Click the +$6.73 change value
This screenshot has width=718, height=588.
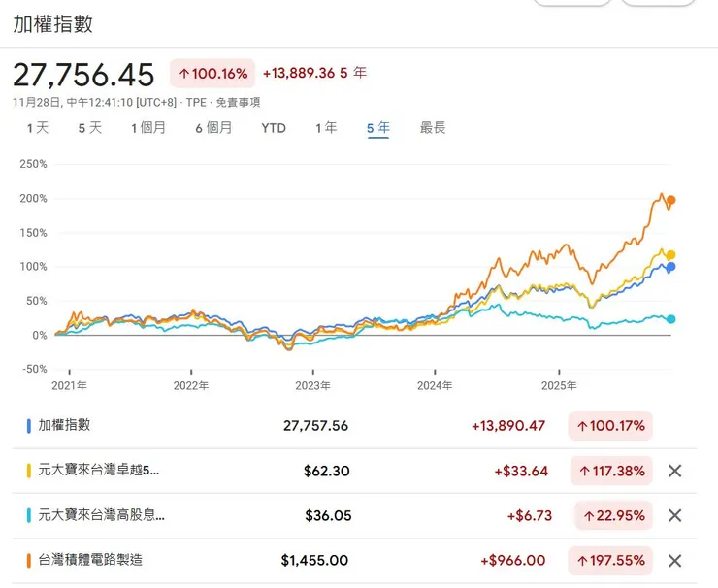[x=530, y=515]
